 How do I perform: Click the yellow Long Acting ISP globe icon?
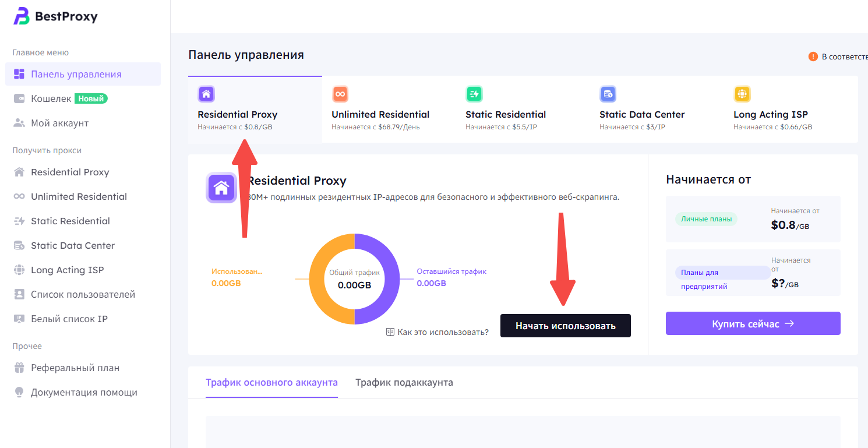pyautogui.click(x=742, y=94)
